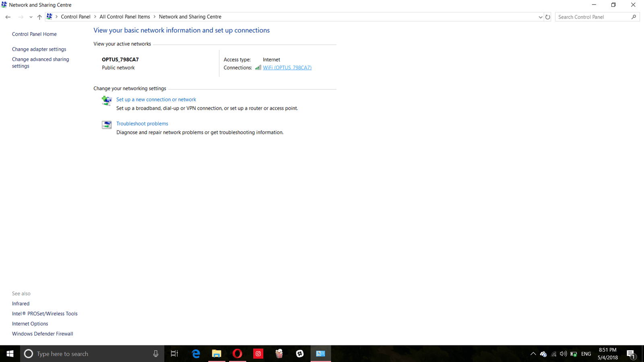Open Task View from taskbar
The image size is (644, 362).
point(174,354)
